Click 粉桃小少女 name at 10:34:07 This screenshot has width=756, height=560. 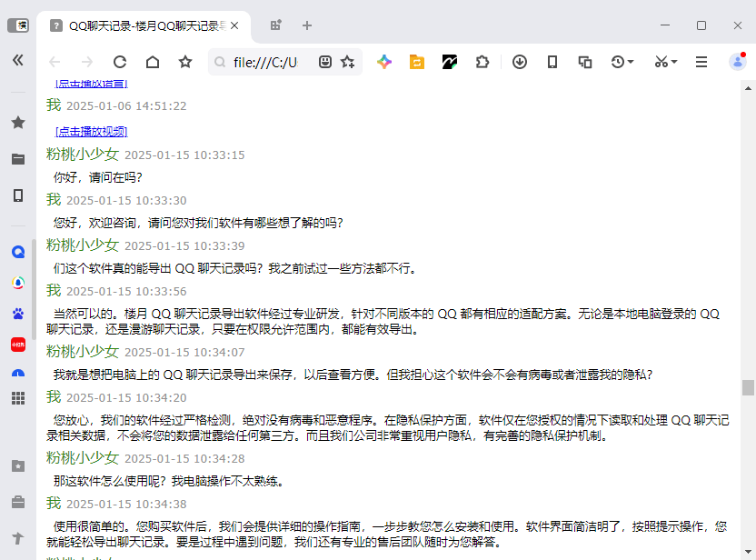tap(83, 352)
